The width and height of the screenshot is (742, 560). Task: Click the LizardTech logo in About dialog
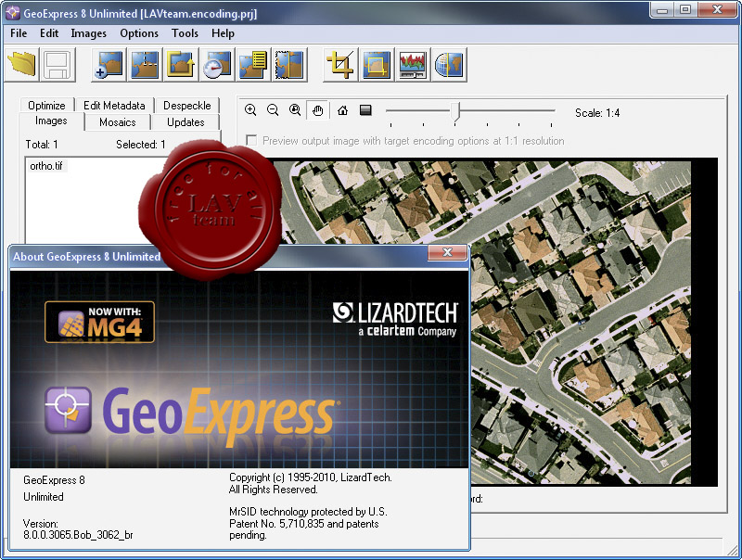click(x=395, y=319)
